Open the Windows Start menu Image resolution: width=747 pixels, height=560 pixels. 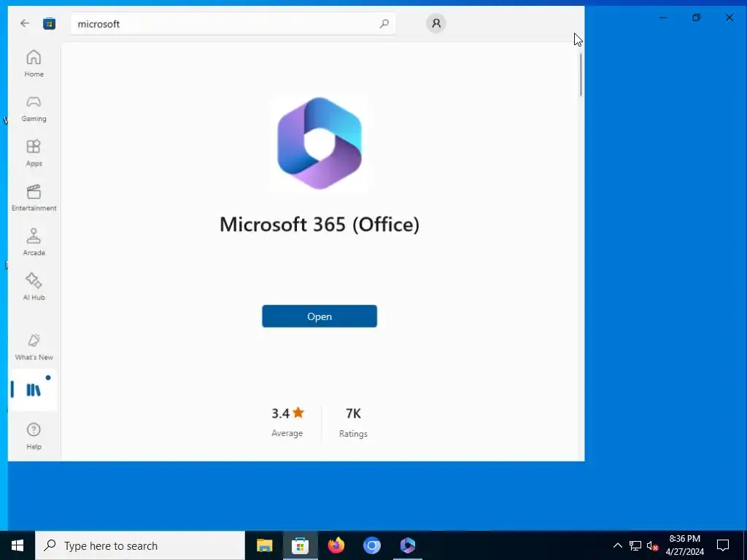(x=18, y=545)
